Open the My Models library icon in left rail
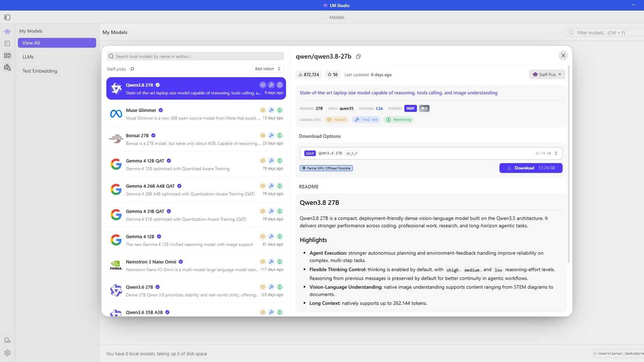 [x=7, y=55]
